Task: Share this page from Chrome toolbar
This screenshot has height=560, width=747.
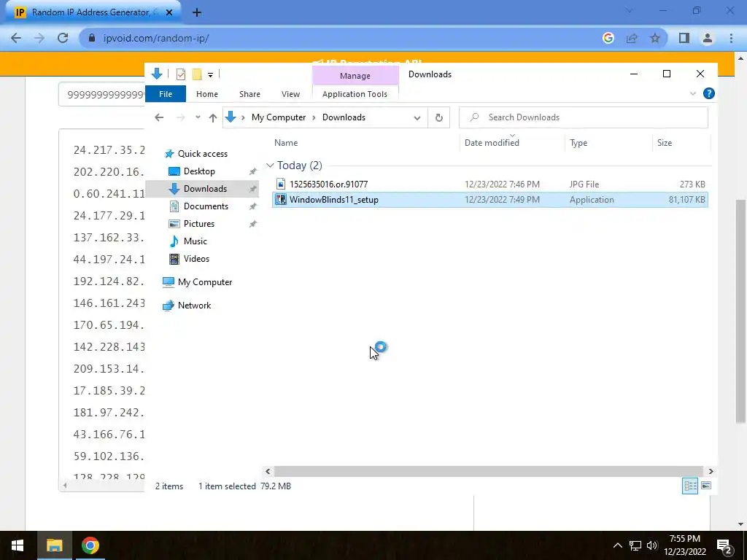Action: tap(632, 38)
